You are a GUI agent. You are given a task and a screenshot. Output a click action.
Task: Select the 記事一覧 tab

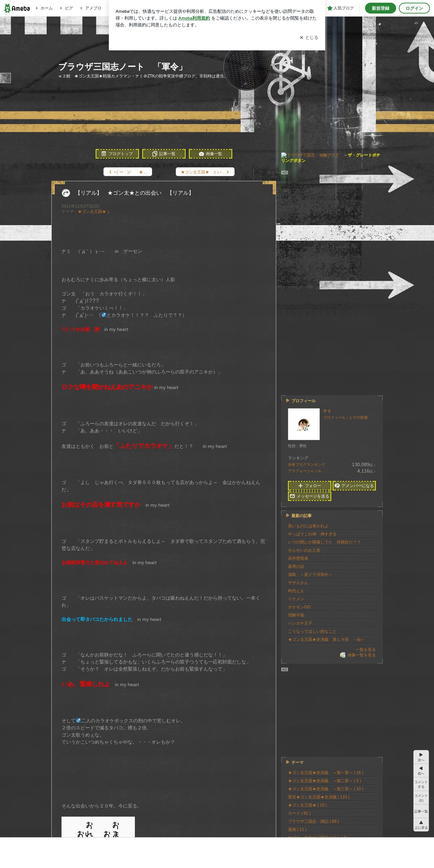coord(164,154)
